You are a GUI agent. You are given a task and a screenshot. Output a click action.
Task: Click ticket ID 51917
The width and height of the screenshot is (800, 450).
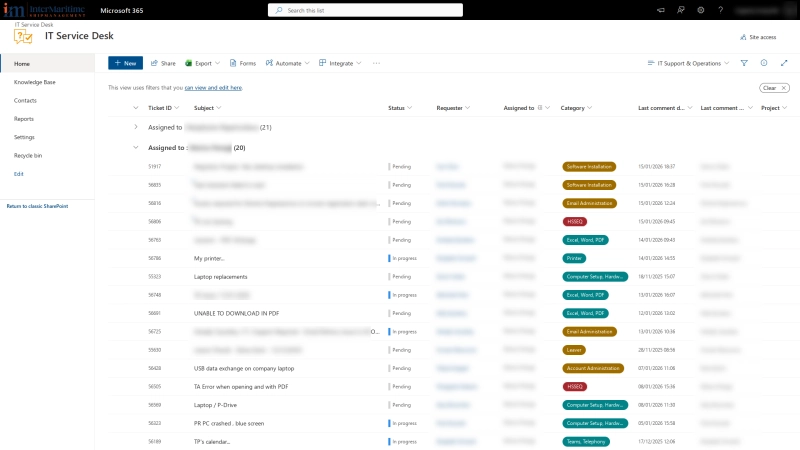tap(155, 166)
